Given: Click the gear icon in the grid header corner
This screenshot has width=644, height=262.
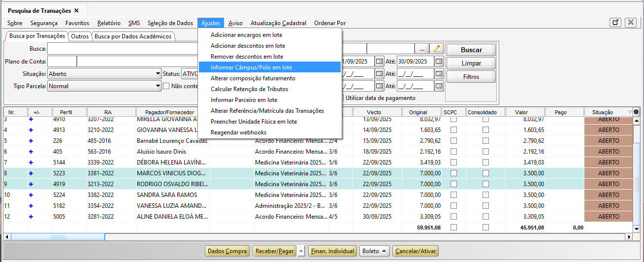Looking at the screenshot, I should point(636,112).
